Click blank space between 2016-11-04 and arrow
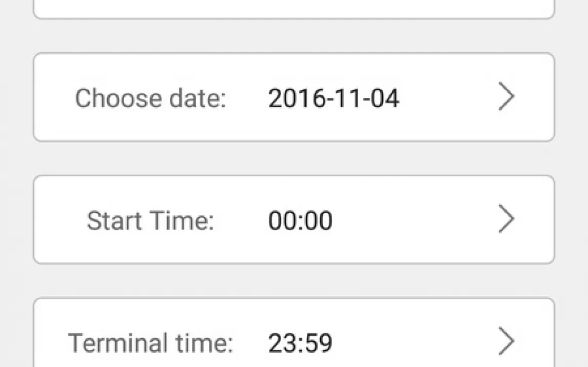 [446, 97]
